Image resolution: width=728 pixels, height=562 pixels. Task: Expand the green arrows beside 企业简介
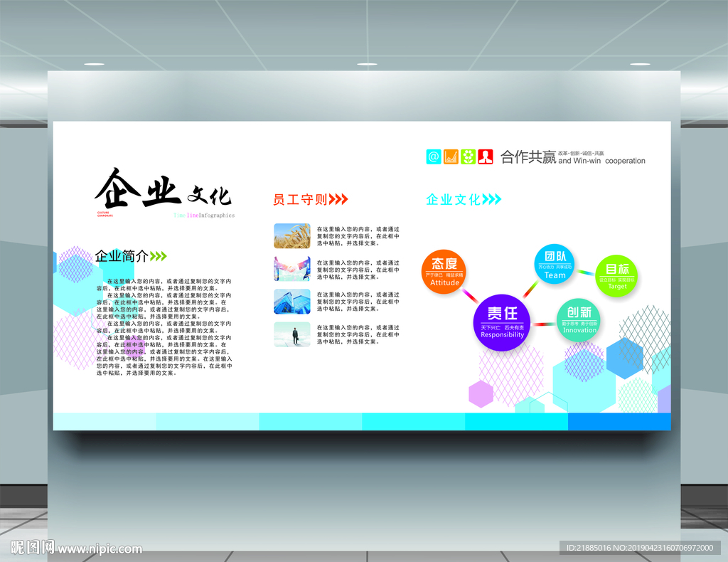click(x=158, y=256)
